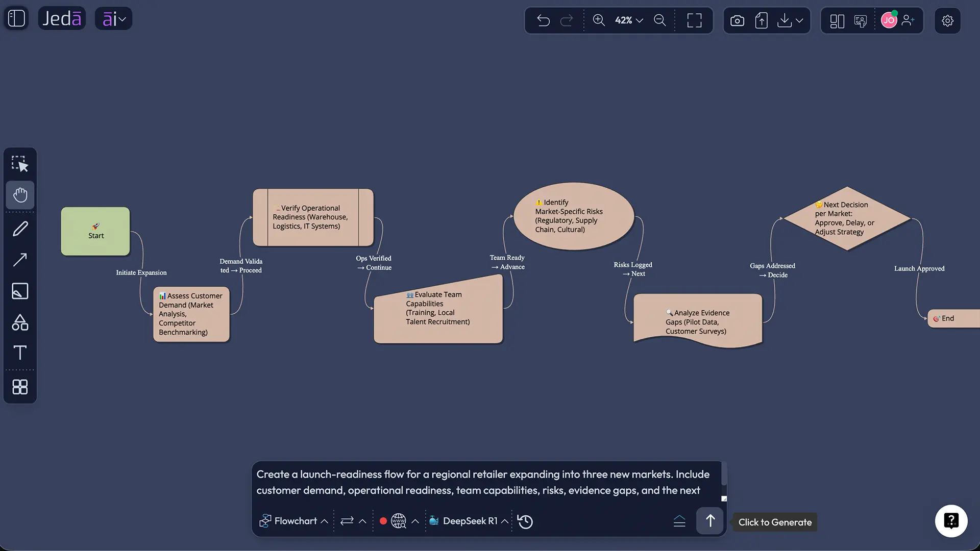Viewport: 980px width, 551px height.
Task: Open the presentation chat icon
Action: point(861,21)
